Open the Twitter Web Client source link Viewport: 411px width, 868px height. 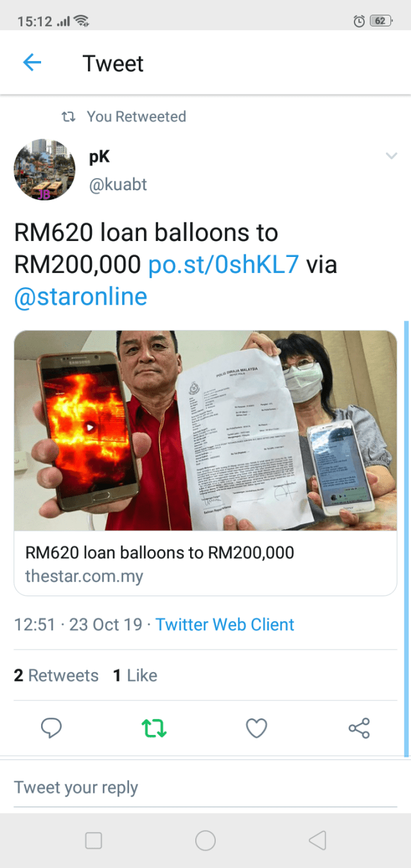(x=225, y=624)
